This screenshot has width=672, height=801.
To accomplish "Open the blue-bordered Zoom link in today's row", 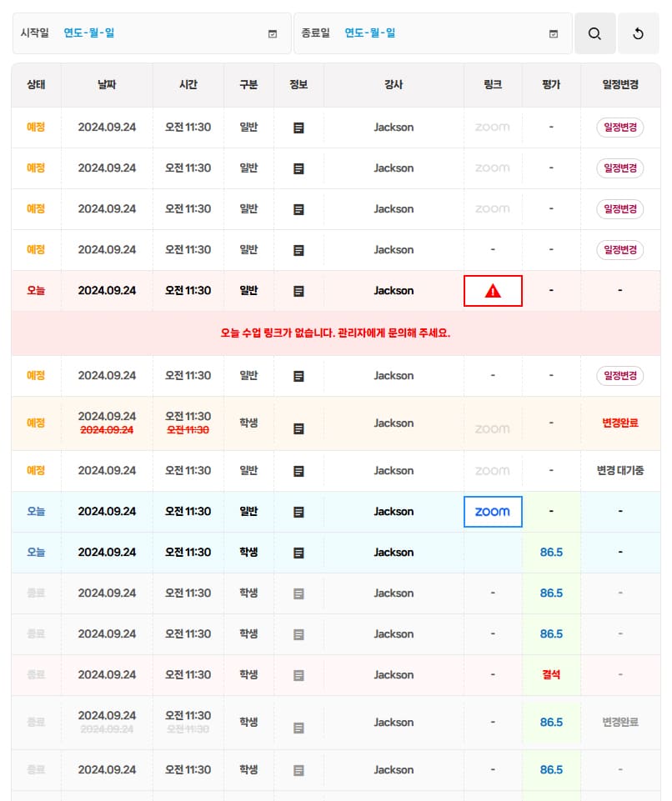I will (493, 512).
